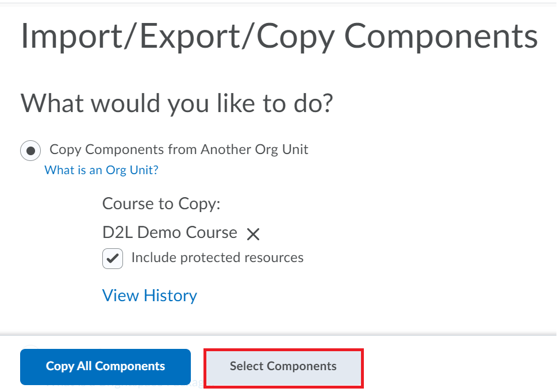This screenshot has height=392, width=557.
Task: Click the remove icon beside the course name
Action: (253, 233)
